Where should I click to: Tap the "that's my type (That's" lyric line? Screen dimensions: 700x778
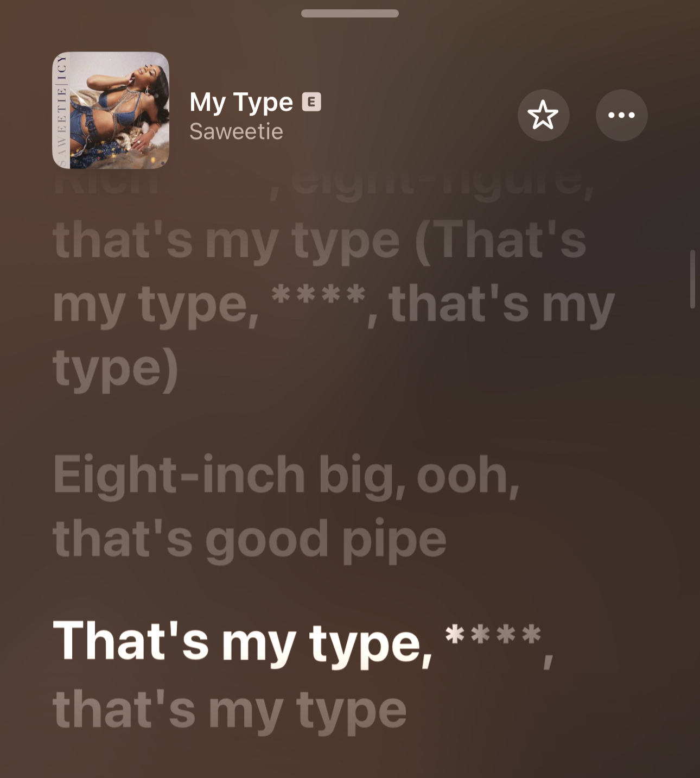[x=320, y=240]
